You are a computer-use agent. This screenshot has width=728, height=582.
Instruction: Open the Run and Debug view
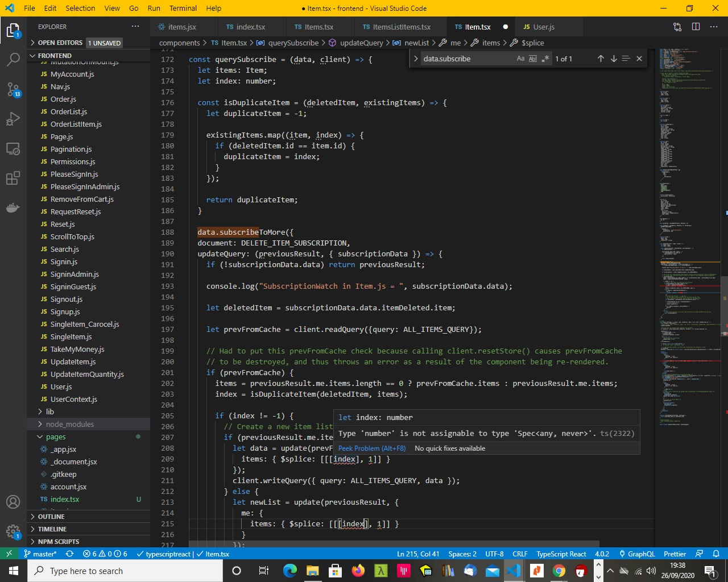tap(13, 119)
